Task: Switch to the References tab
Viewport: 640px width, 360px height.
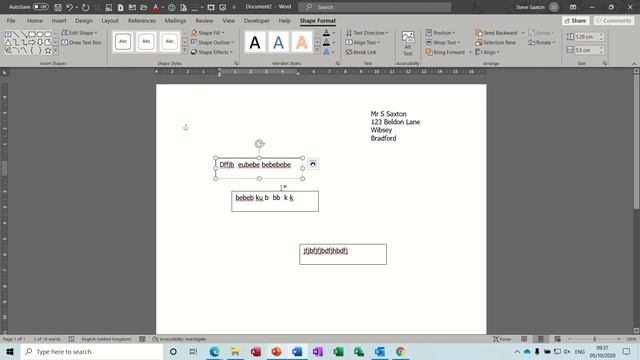Action: click(142, 21)
